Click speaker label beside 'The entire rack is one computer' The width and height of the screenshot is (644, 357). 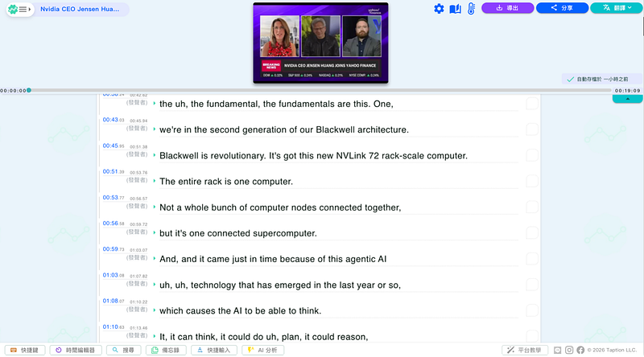coord(137,180)
